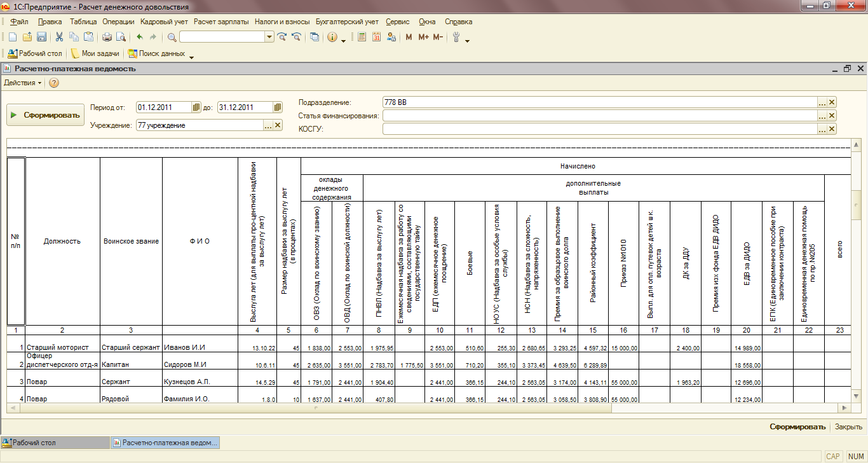Viewport: 868px width, 463px height.
Task: Open the Статья финансирования ellipsis button
Action: [x=822, y=116]
